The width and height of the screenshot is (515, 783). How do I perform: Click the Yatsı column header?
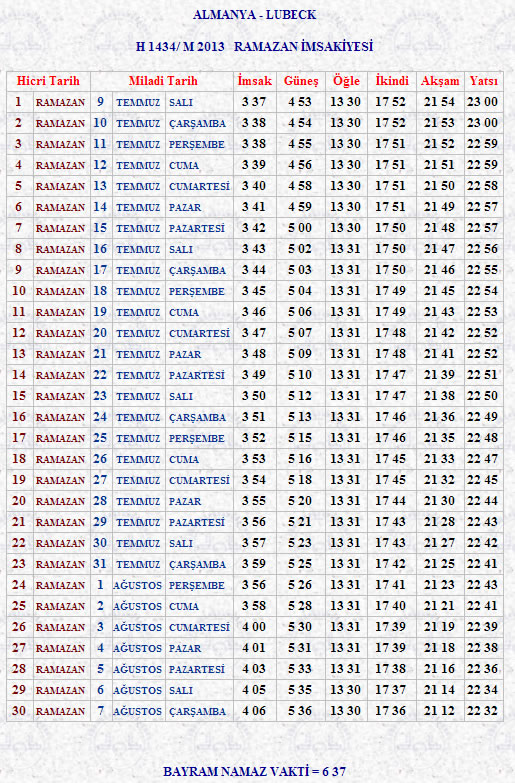click(x=483, y=81)
